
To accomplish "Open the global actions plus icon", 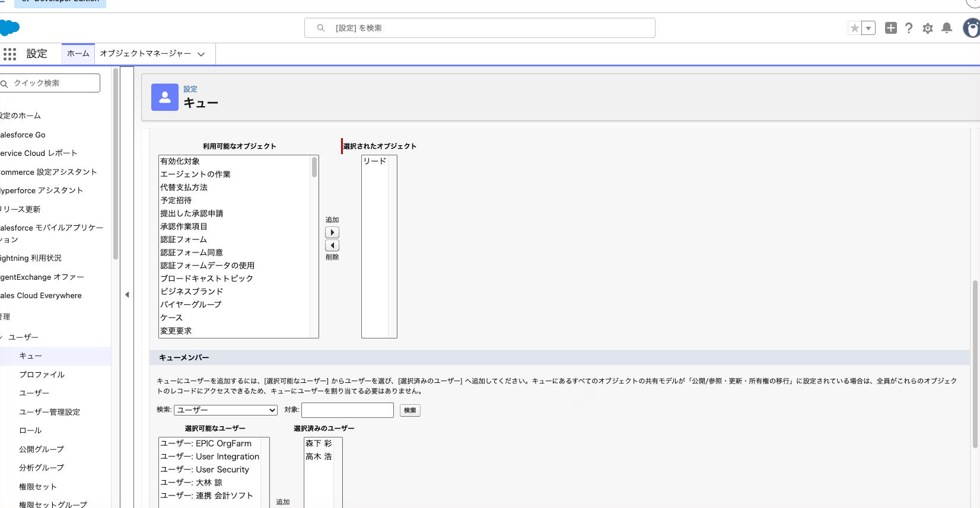I will click(x=891, y=28).
